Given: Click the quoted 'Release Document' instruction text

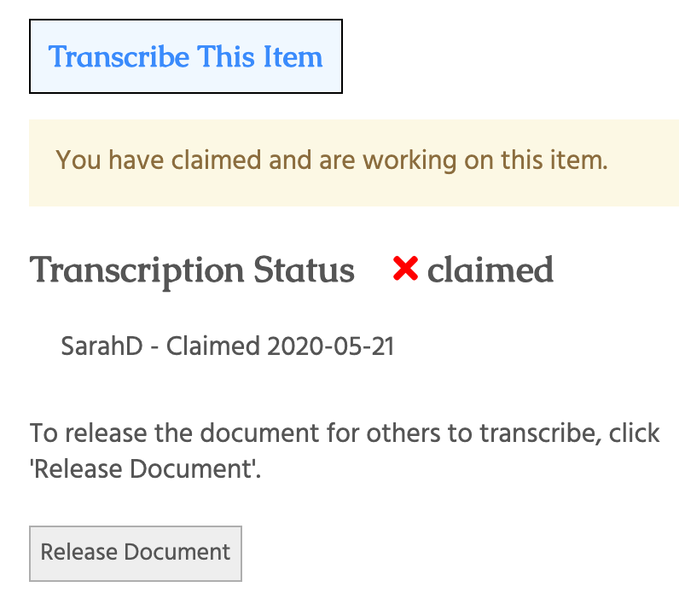Looking at the screenshot, I should (x=145, y=468).
